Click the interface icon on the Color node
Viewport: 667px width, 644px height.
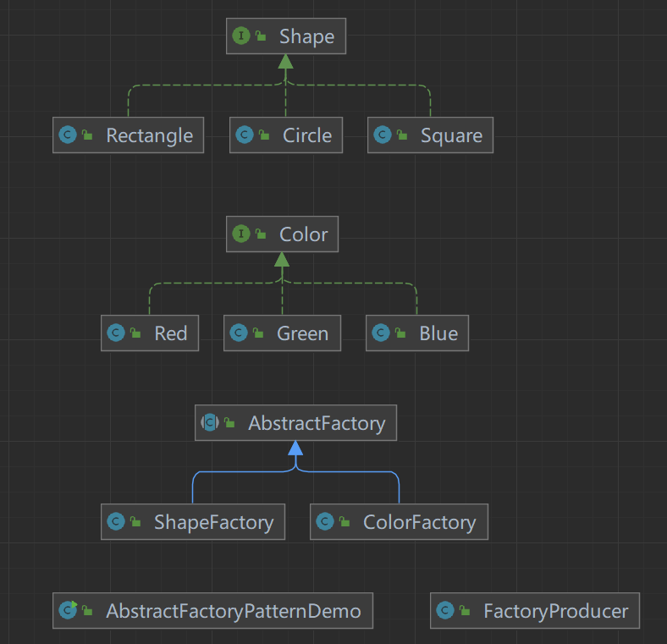(241, 234)
